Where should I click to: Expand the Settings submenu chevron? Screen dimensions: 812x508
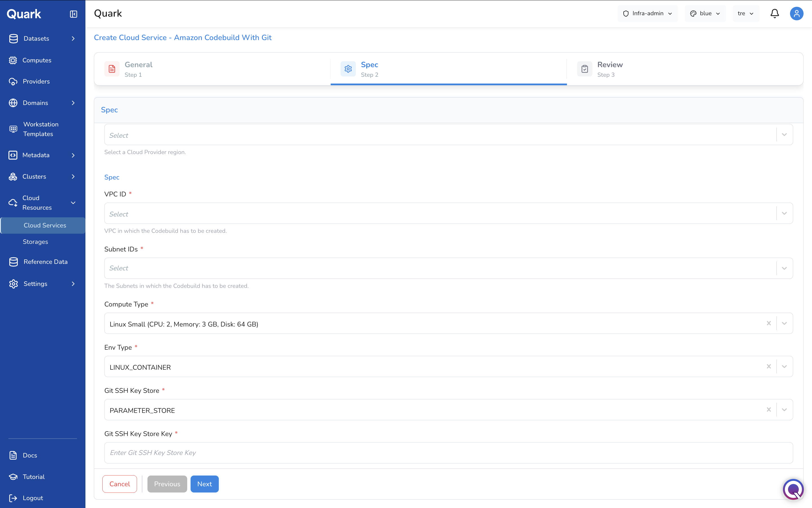(x=73, y=284)
